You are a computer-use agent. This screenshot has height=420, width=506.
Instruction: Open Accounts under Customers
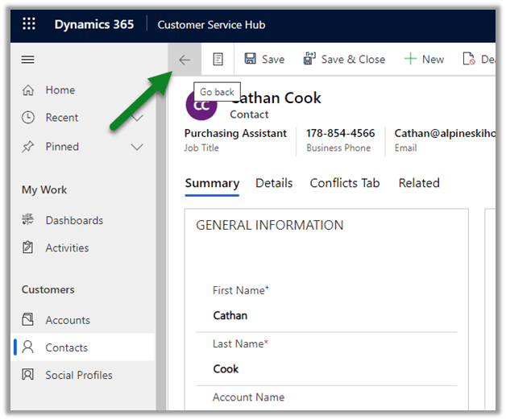coord(68,320)
